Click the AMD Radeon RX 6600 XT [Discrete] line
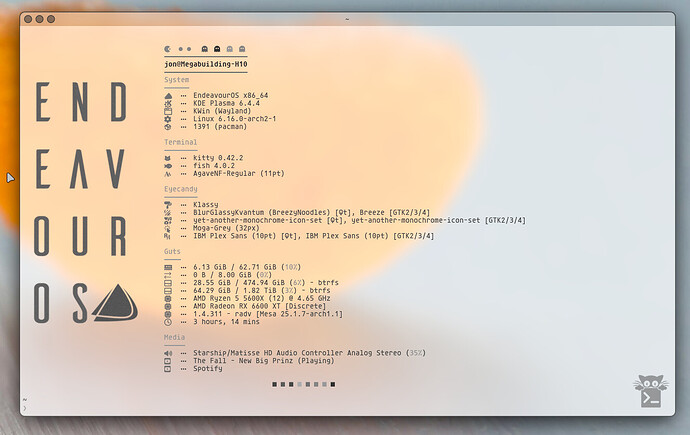Screen dimensions: 690x435 tap(260, 306)
